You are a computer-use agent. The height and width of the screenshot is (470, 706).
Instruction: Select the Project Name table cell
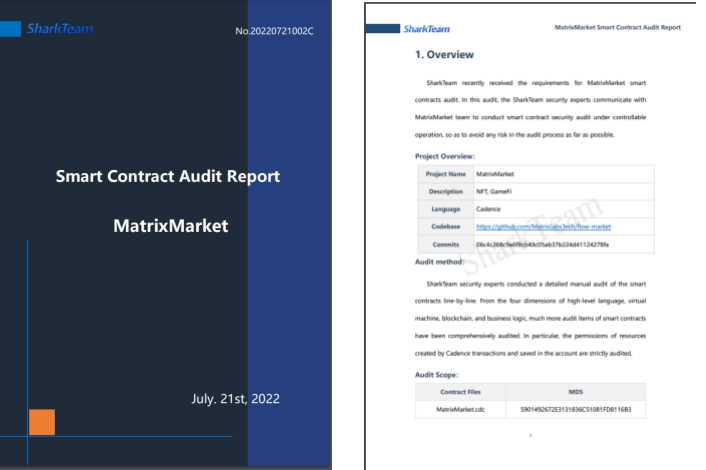(446, 173)
